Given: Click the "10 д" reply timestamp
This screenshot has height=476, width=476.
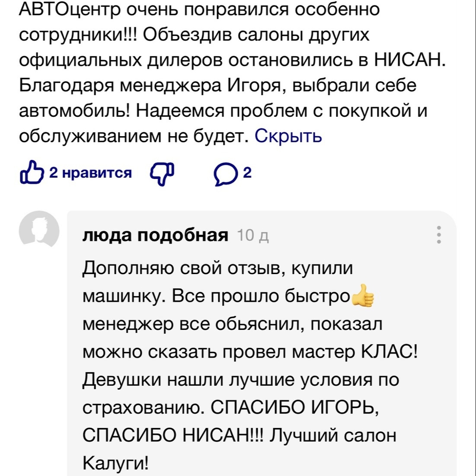Looking at the screenshot, I should [x=253, y=236].
